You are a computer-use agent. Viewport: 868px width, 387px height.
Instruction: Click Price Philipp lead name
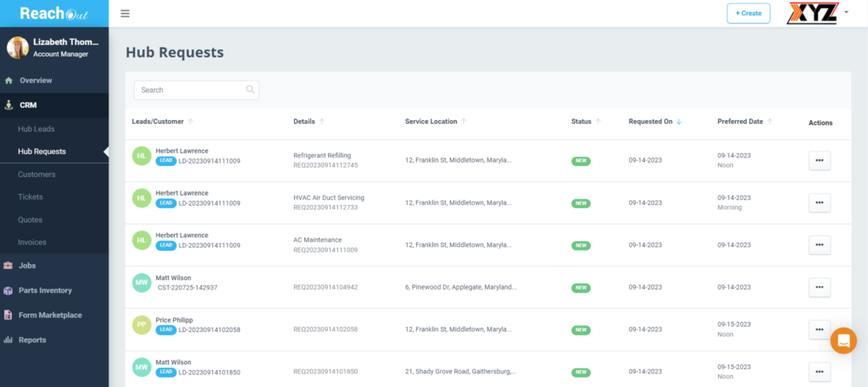175,320
